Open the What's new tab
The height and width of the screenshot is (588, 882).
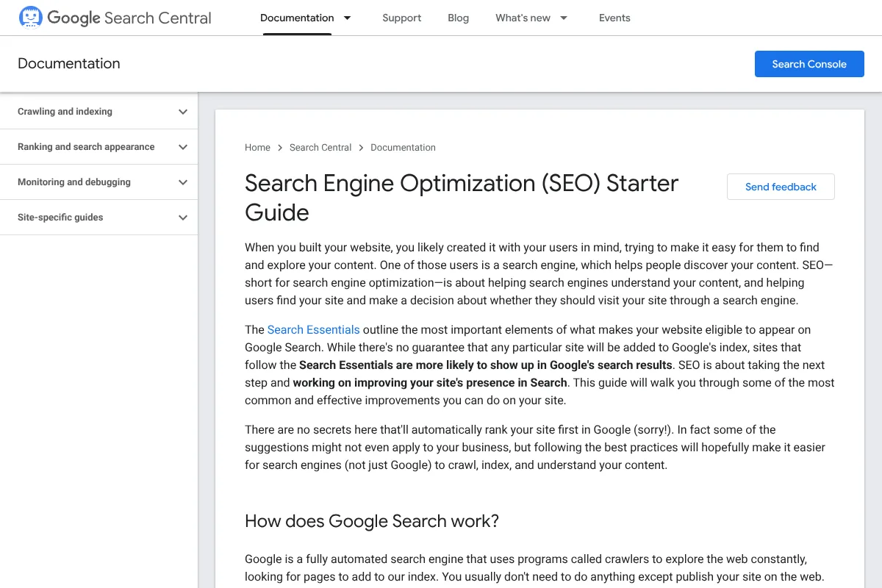point(523,18)
